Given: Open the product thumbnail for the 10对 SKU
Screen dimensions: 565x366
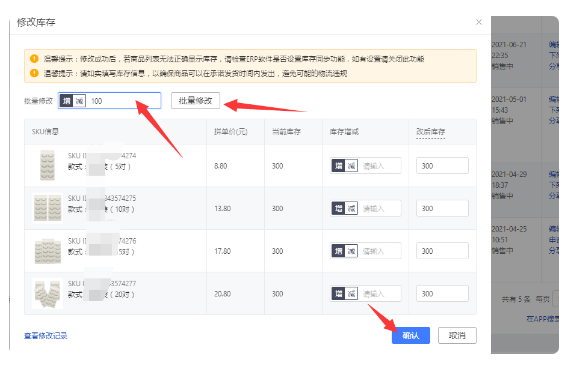Looking at the screenshot, I should [47, 208].
